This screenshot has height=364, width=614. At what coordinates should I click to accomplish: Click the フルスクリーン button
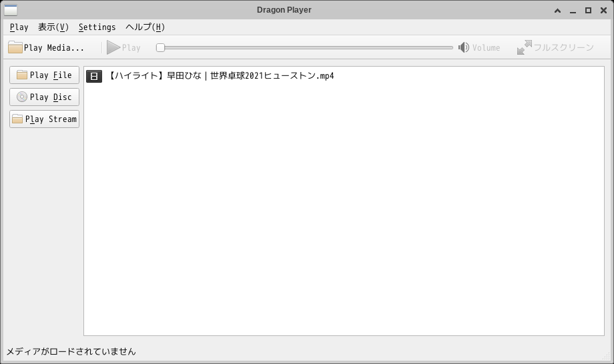point(556,48)
